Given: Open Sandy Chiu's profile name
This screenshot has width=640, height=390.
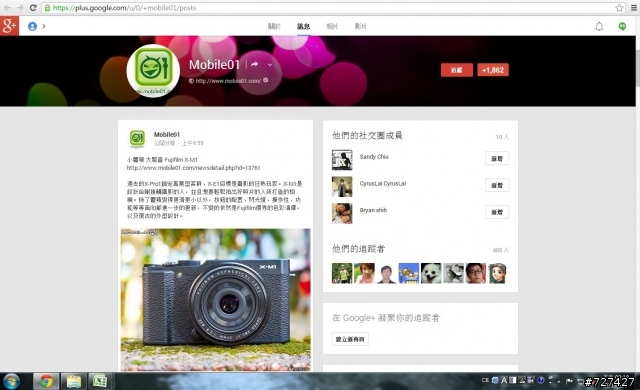Looking at the screenshot, I should [x=374, y=157].
